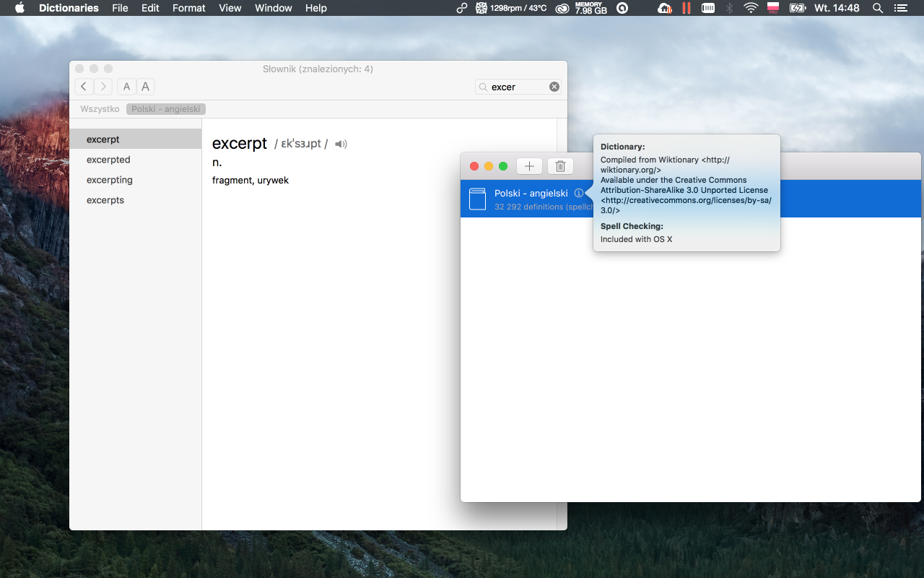Open Spotlight search in the menu bar

click(878, 8)
